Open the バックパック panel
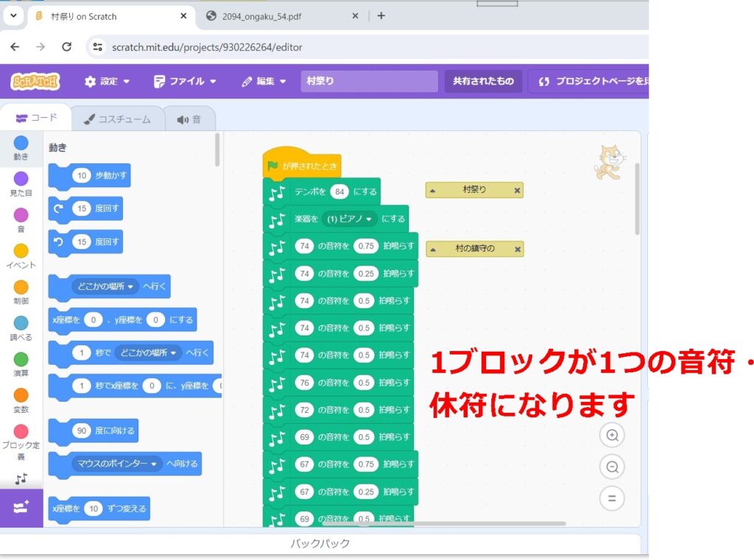 tap(320, 544)
